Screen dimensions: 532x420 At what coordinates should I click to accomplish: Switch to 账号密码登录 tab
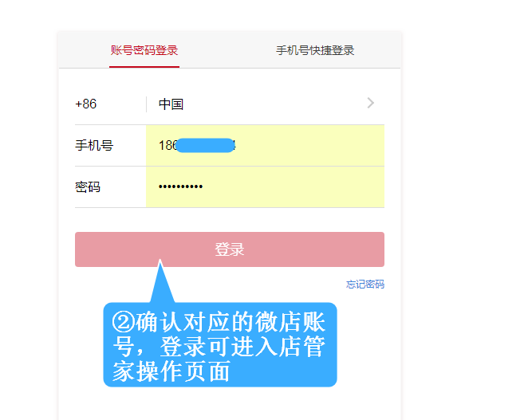[144, 50]
